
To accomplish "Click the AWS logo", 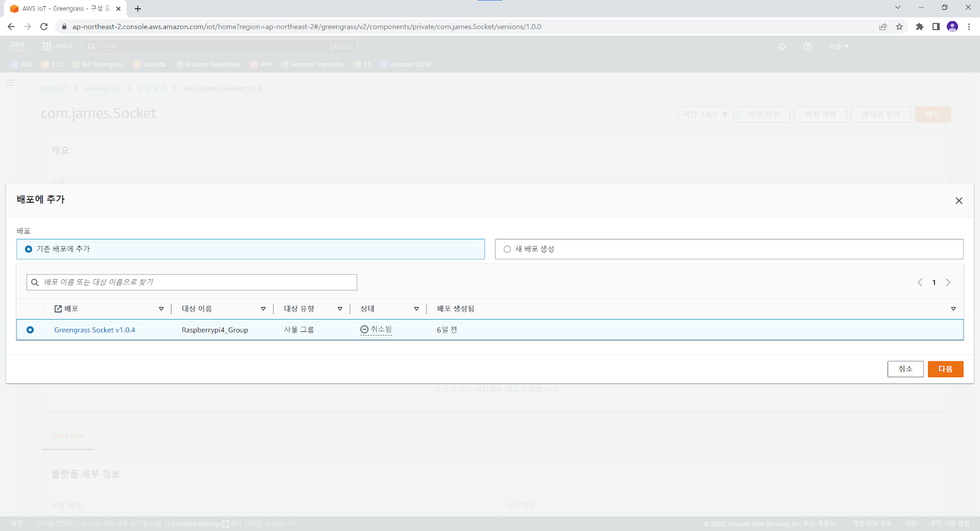I will tap(17, 46).
